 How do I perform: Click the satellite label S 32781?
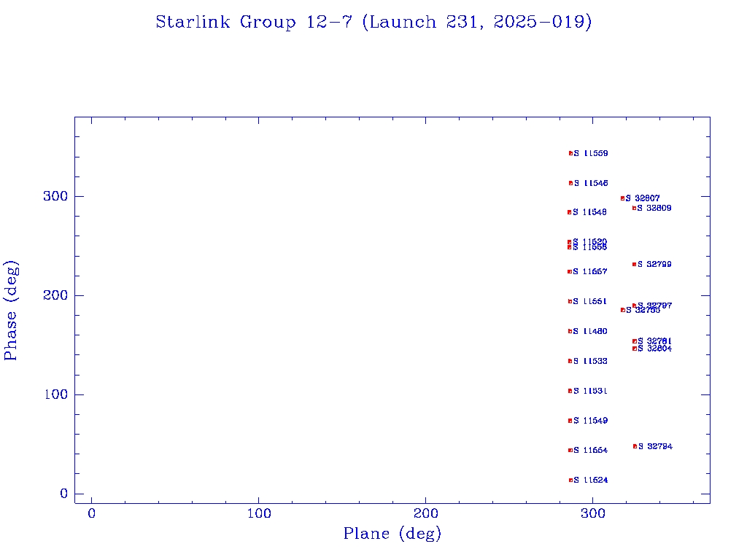[x=654, y=341]
